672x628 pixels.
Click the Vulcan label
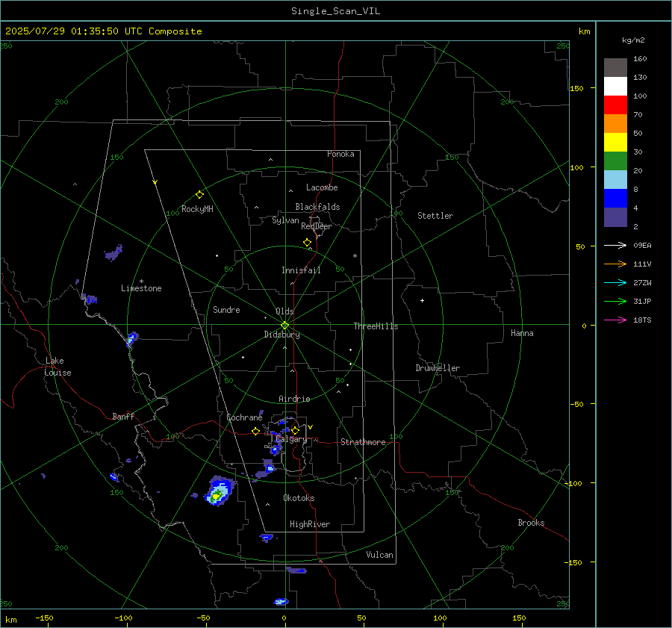(x=379, y=555)
